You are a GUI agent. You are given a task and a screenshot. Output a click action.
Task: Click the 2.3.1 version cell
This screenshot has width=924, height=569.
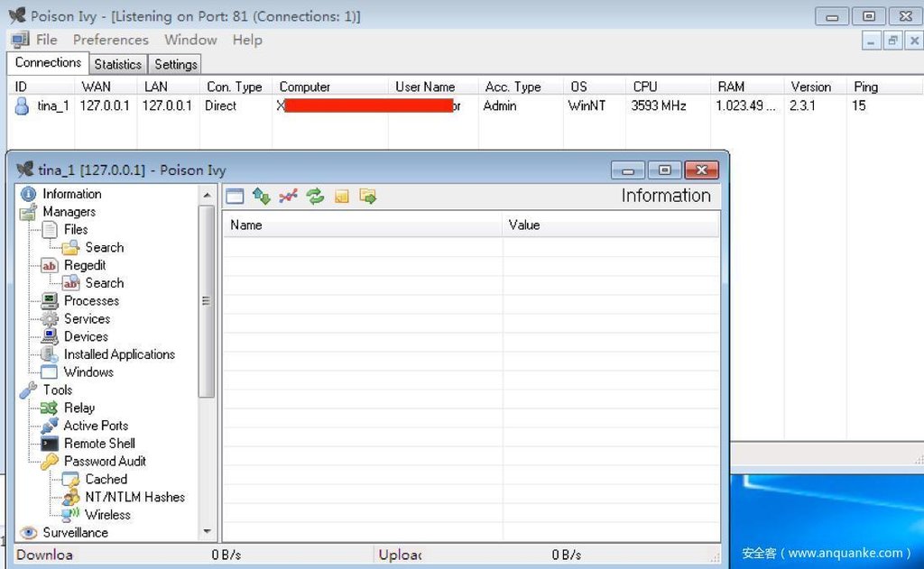[x=802, y=106]
